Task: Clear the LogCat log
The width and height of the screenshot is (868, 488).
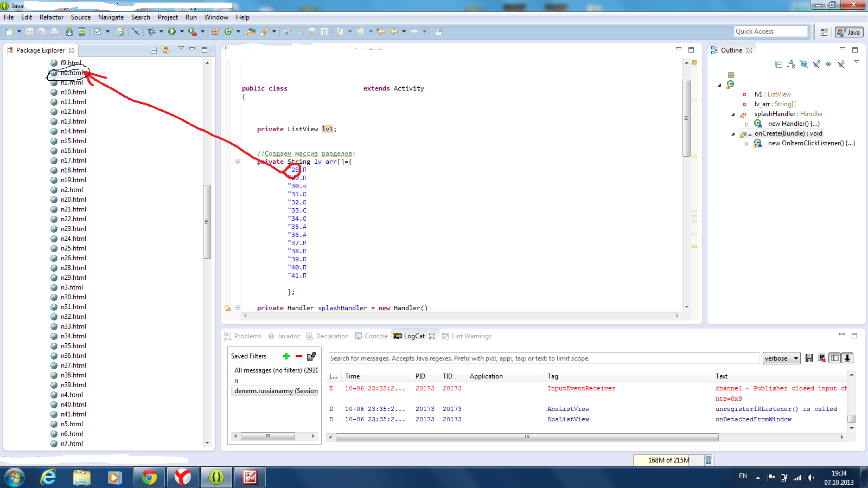Action: pyautogui.click(x=822, y=358)
